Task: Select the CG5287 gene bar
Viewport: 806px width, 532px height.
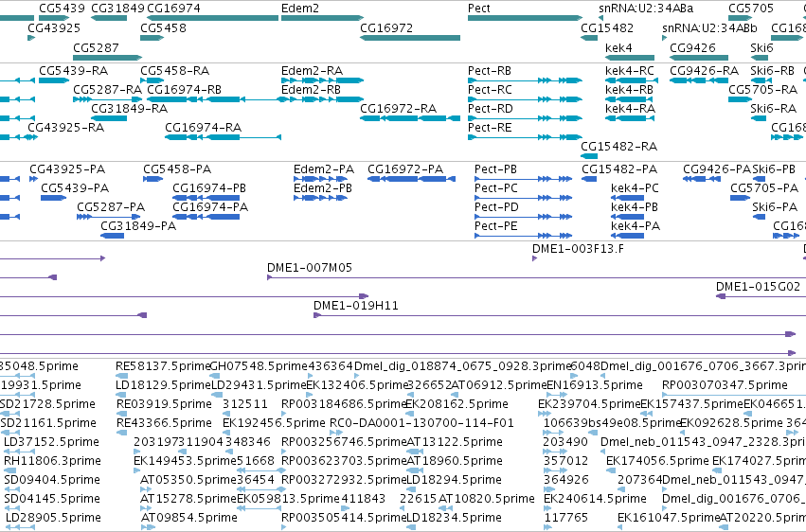Action: coord(107,58)
